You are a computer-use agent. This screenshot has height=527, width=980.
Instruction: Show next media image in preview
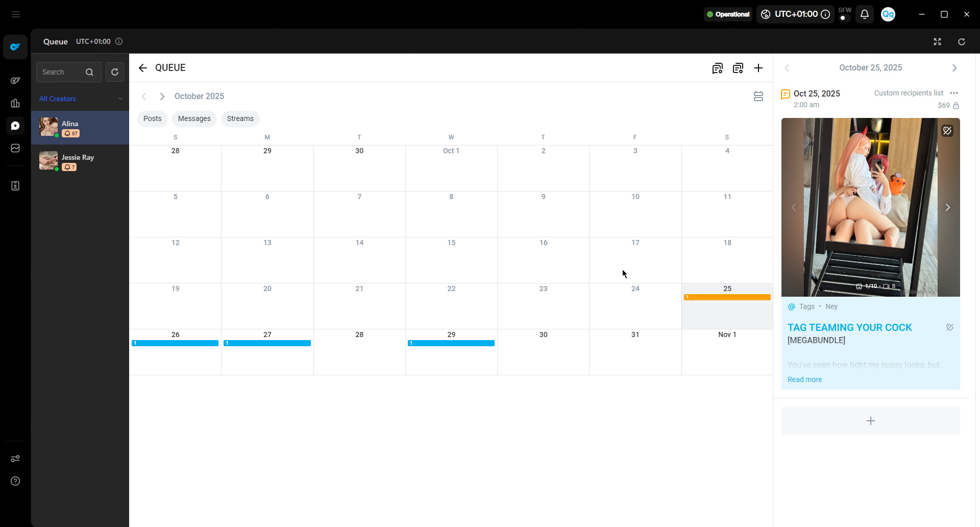(948, 207)
